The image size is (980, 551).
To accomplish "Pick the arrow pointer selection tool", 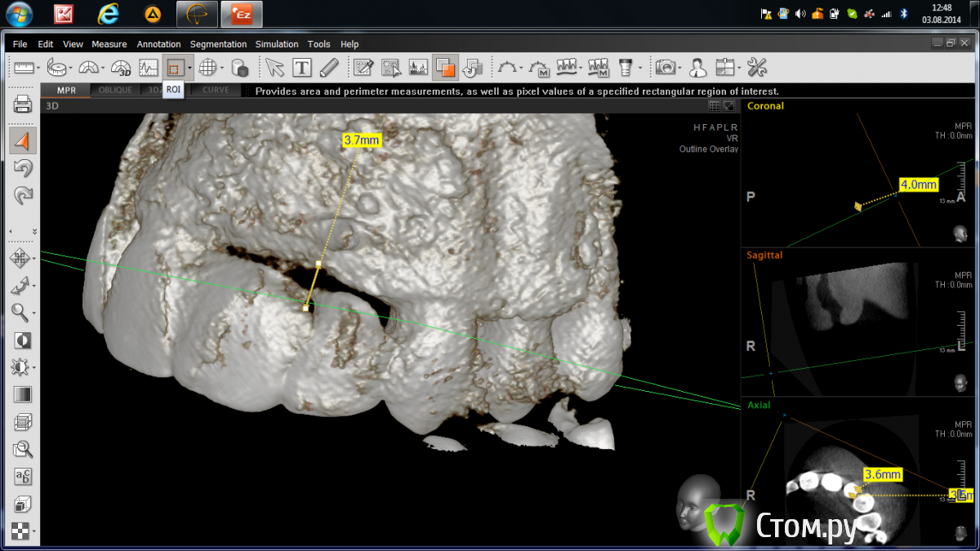I will [x=274, y=68].
